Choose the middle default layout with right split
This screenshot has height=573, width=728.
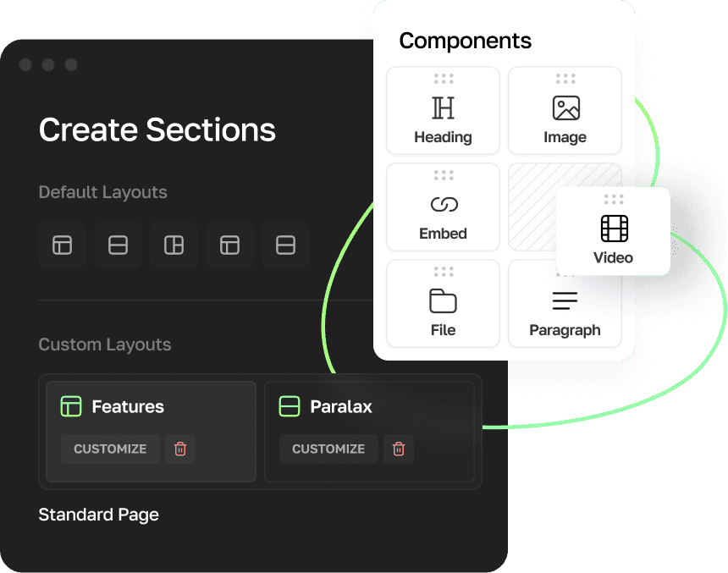(x=174, y=245)
